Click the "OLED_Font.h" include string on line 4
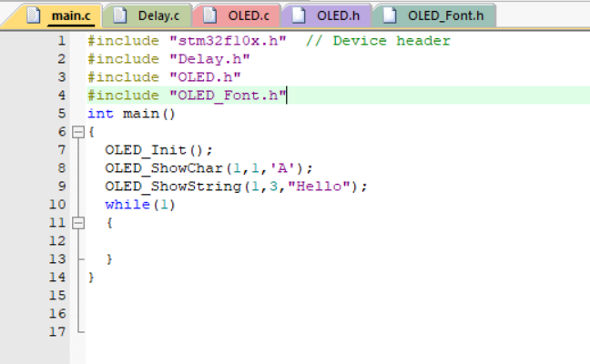This screenshot has height=364, width=590. 228,96
